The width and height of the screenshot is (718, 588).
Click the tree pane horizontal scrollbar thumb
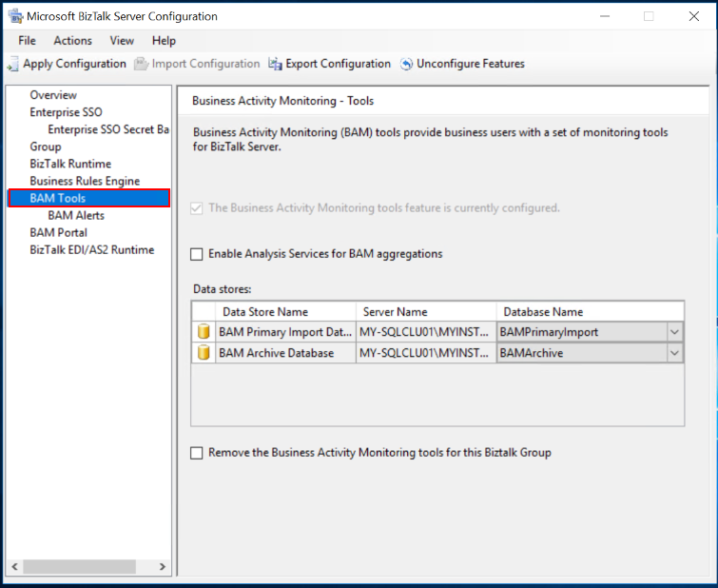pyautogui.click(x=80, y=566)
